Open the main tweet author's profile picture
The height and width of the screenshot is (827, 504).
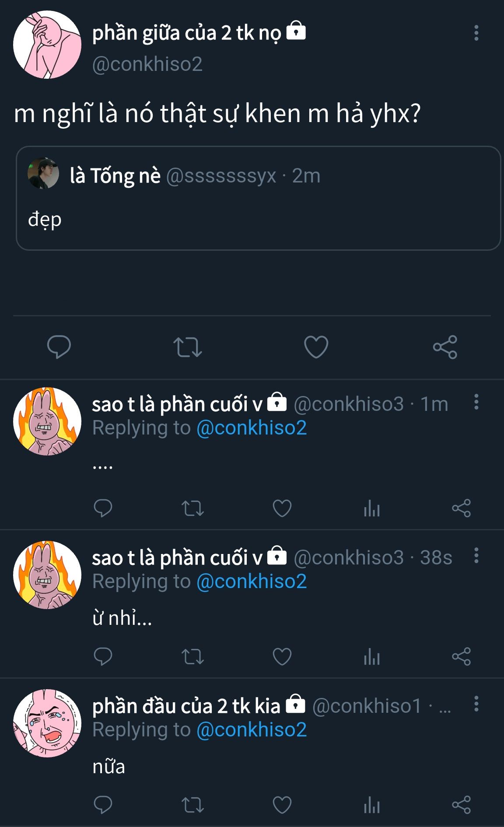click(x=47, y=45)
